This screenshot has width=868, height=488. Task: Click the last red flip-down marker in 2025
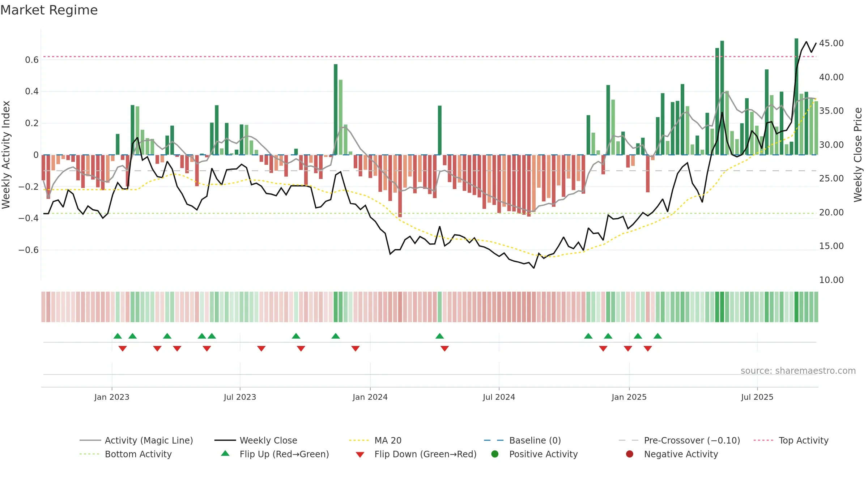648,348
